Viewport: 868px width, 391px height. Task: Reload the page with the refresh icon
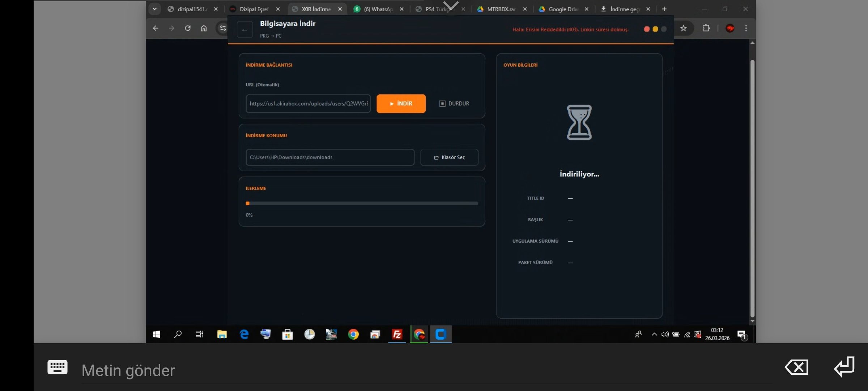coord(187,28)
